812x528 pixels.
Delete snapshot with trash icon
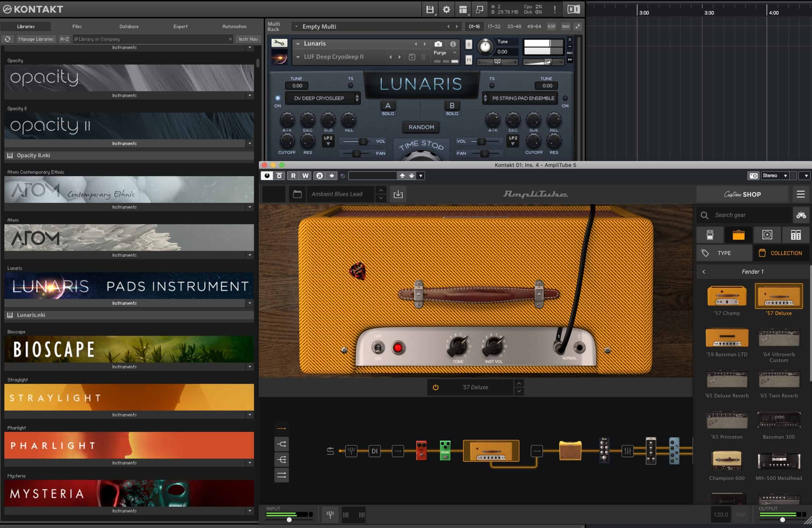coord(423,57)
